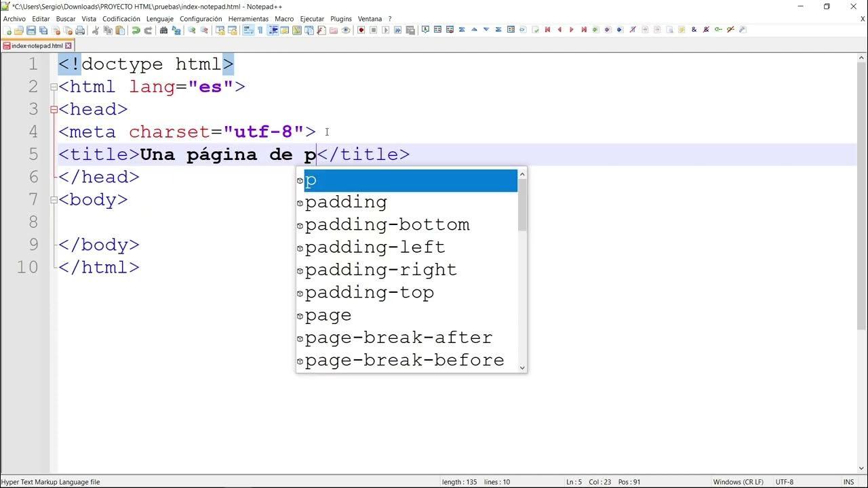
Task: Select the Save File toolbar icon
Action: tap(33, 30)
